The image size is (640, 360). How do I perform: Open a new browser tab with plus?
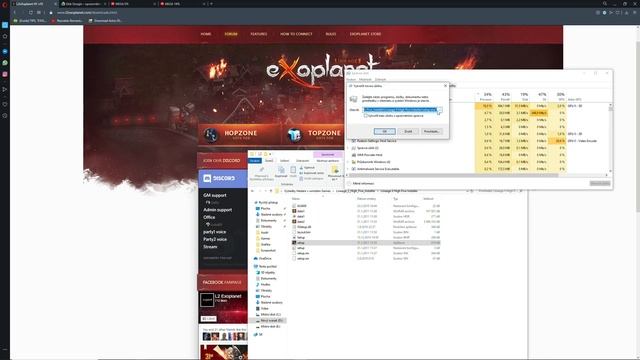[x=211, y=4]
